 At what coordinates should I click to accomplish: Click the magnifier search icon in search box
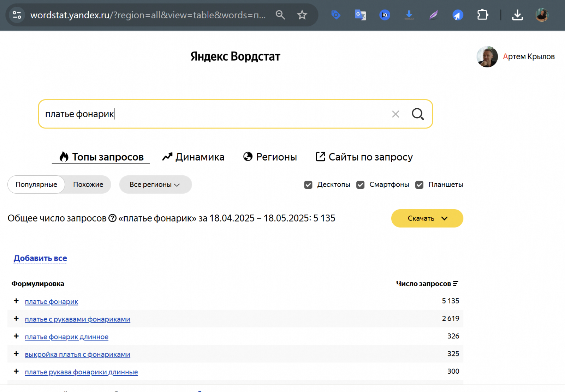[x=418, y=114]
